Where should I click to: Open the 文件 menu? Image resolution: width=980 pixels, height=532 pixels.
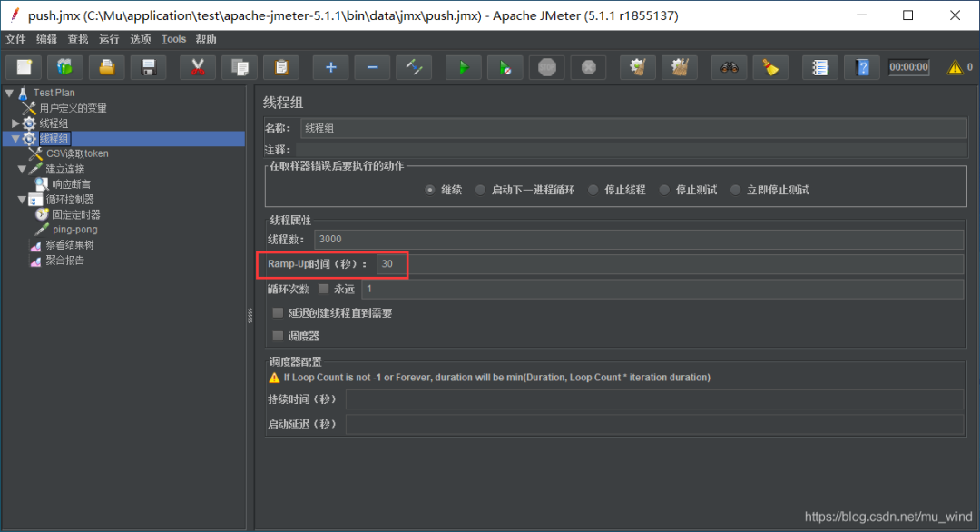15,39
